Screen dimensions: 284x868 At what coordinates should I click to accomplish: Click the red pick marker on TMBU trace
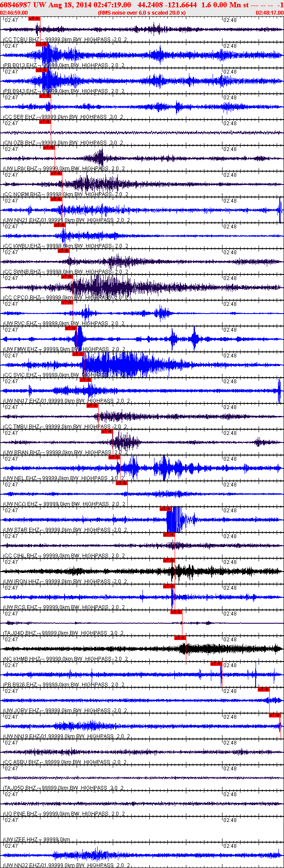pos(93,406)
